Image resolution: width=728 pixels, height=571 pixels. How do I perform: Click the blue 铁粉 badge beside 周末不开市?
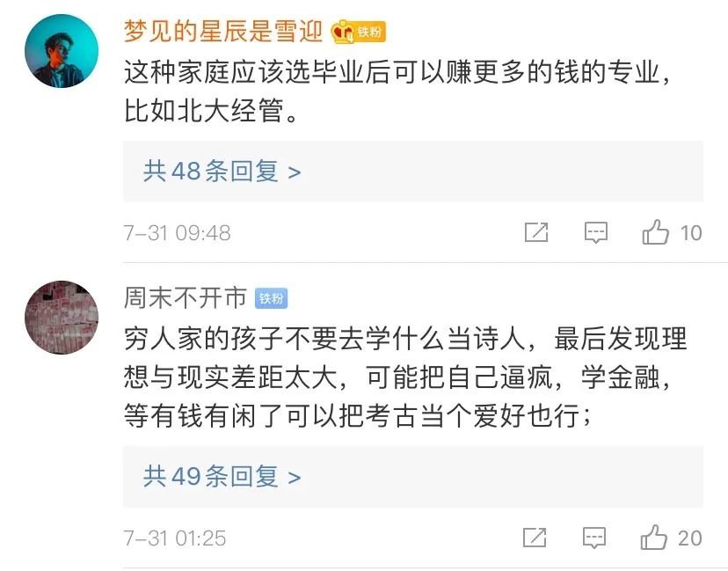272,298
